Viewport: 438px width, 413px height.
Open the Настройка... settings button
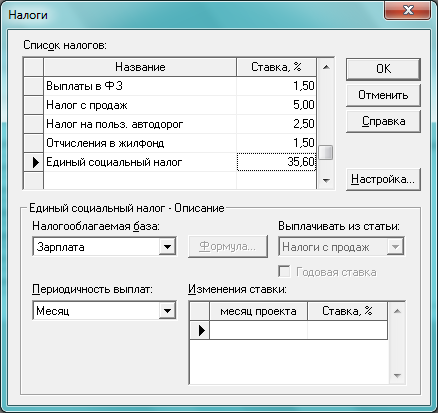[x=383, y=179]
